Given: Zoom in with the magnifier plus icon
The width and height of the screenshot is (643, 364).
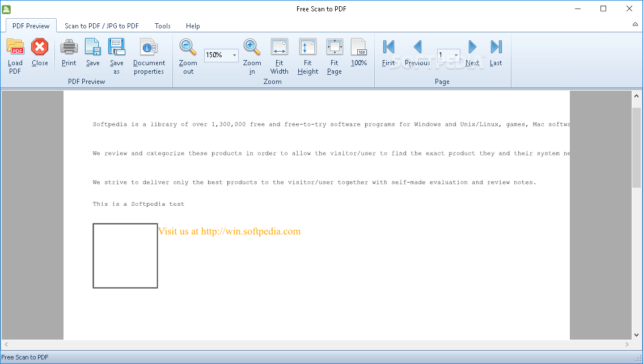Looking at the screenshot, I should click(x=252, y=46).
